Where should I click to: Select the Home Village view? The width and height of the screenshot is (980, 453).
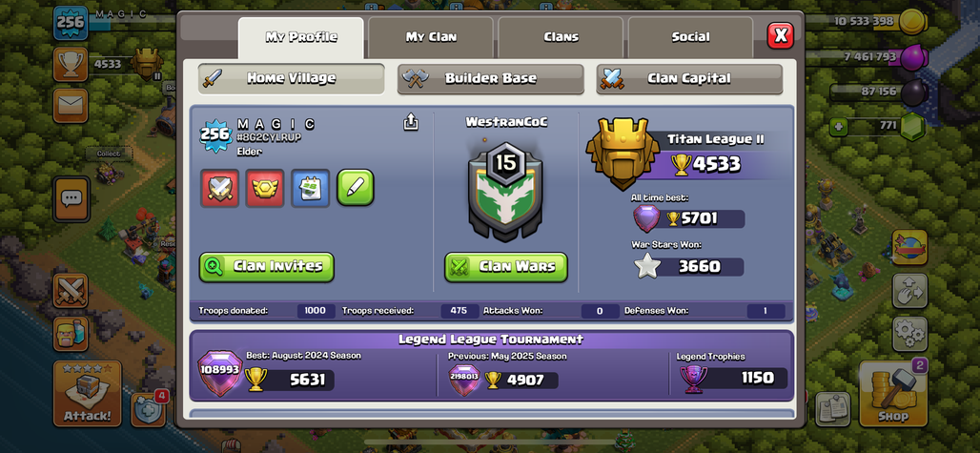pyautogui.click(x=292, y=79)
